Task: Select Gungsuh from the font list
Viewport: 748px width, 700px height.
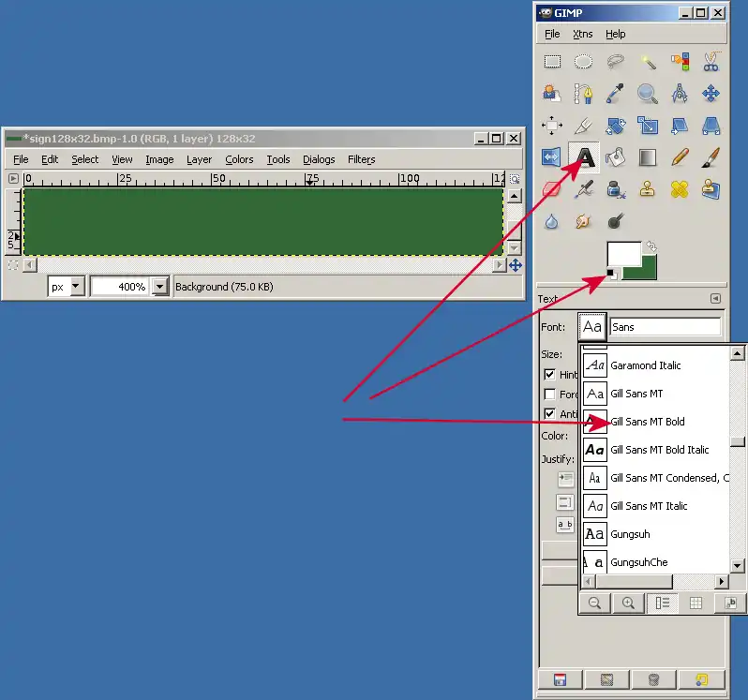Action: pos(630,534)
